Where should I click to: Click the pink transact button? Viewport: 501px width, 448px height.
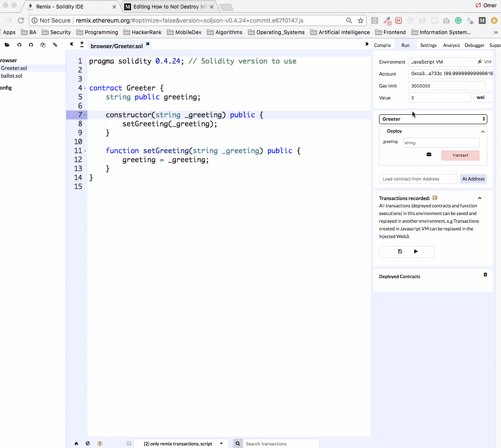pos(460,155)
